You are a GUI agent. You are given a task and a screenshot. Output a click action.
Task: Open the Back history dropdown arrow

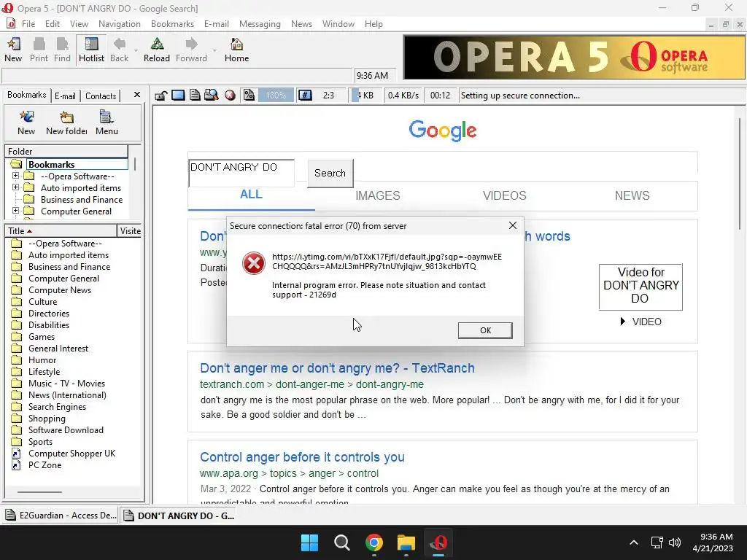click(x=136, y=50)
